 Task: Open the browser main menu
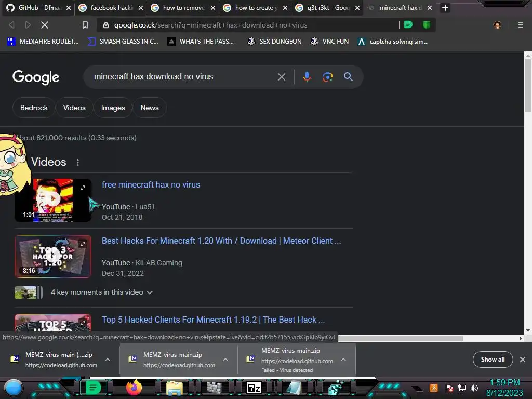coord(521,25)
